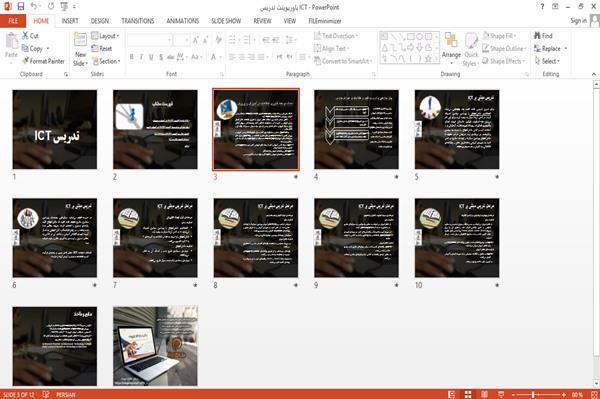600x399 pixels.
Task: Expand the Layout dropdown
Action: coord(105,36)
